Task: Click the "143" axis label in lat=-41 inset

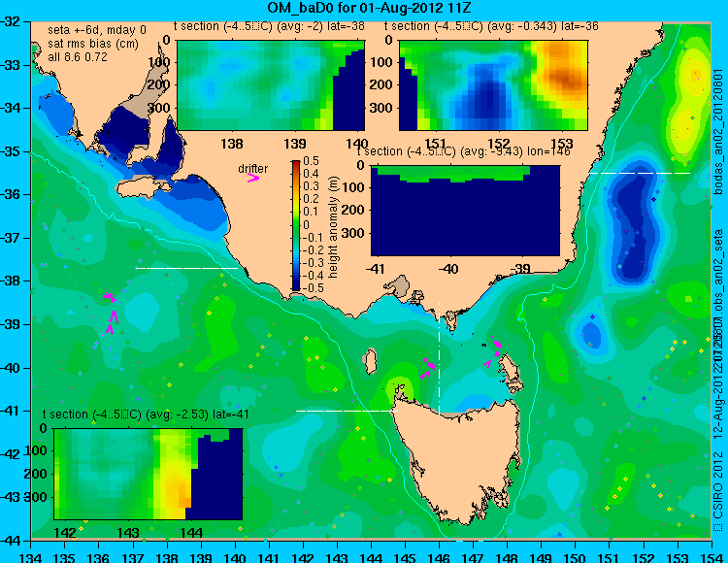Action: point(128,532)
